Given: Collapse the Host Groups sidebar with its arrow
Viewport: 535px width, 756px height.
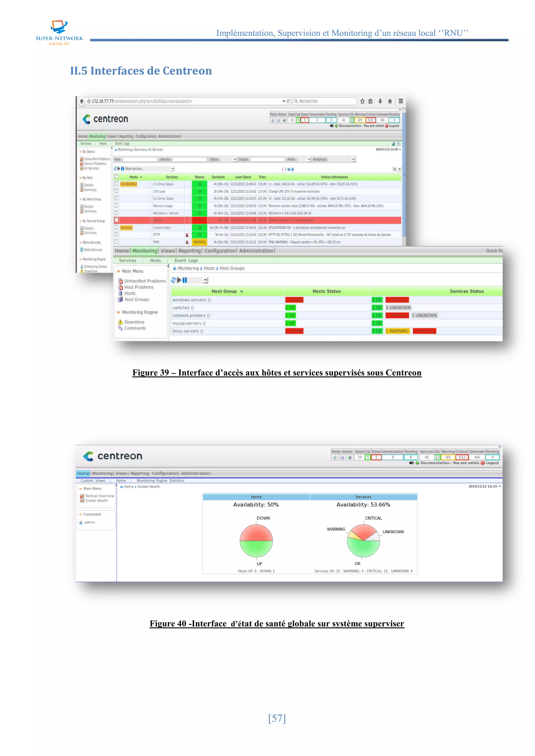Looking at the screenshot, I should (x=168, y=266).
